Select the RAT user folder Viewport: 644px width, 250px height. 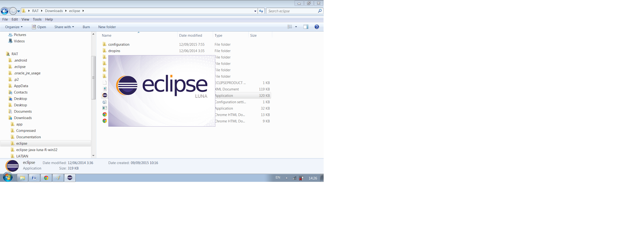click(x=14, y=54)
